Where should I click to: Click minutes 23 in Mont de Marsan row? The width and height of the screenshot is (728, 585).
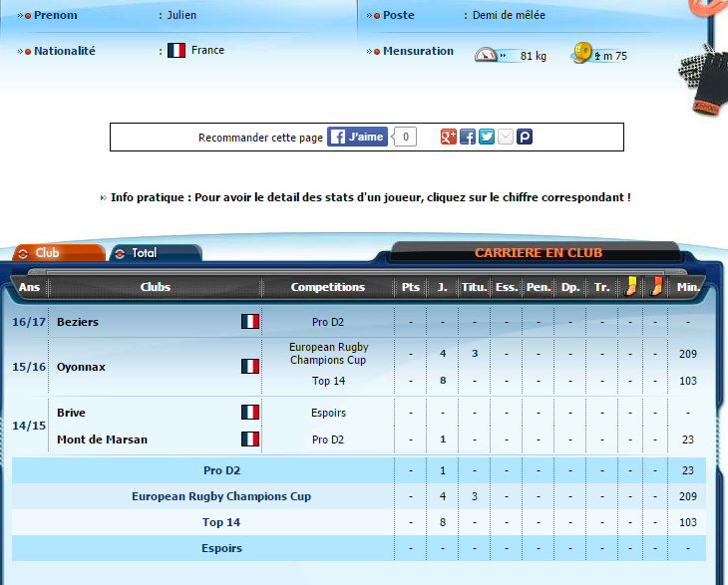tap(687, 439)
